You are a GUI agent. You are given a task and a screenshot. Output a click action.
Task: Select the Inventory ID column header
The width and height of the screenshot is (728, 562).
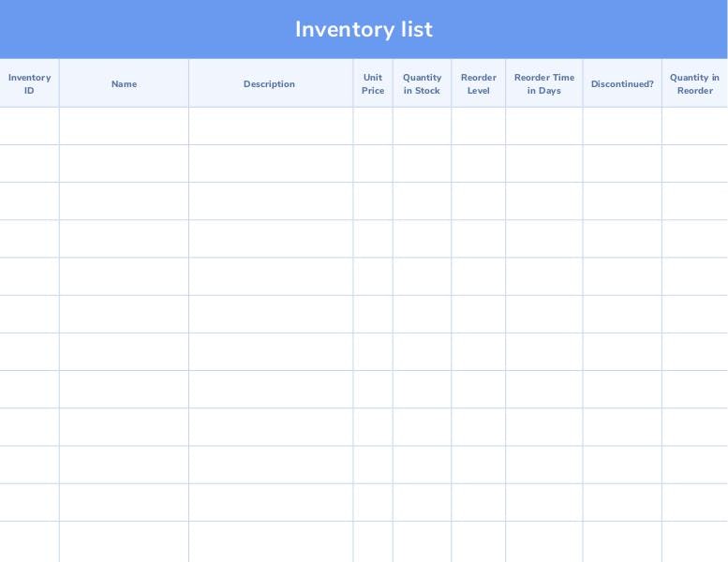pyautogui.click(x=29, y=84)
